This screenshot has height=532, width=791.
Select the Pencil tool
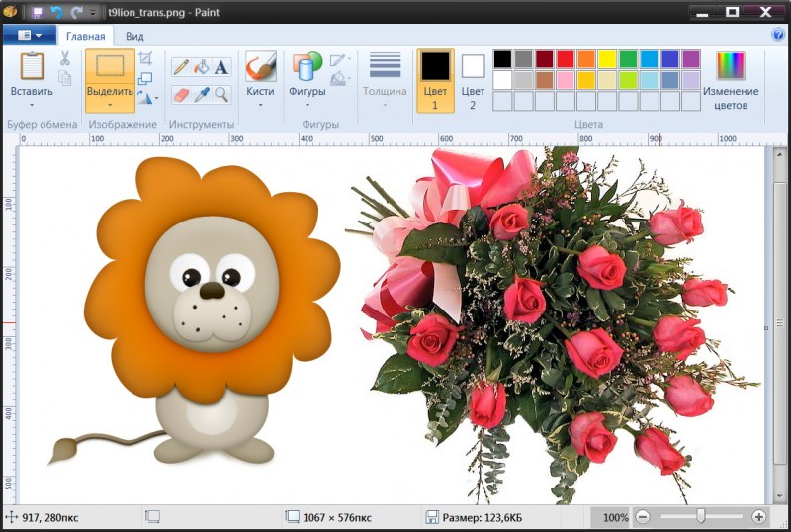pos(181,67)
